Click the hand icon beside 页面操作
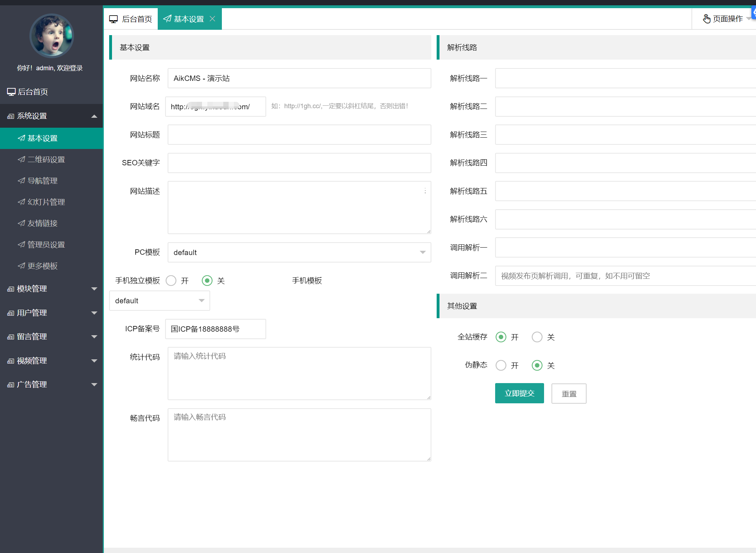 (x=706, y=19)
